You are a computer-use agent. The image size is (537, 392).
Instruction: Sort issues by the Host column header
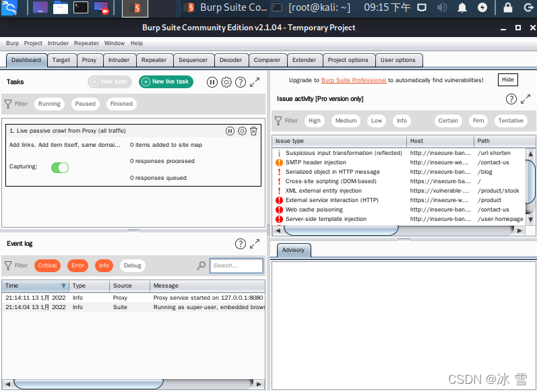pyautogui.click(x=440, y=141)
